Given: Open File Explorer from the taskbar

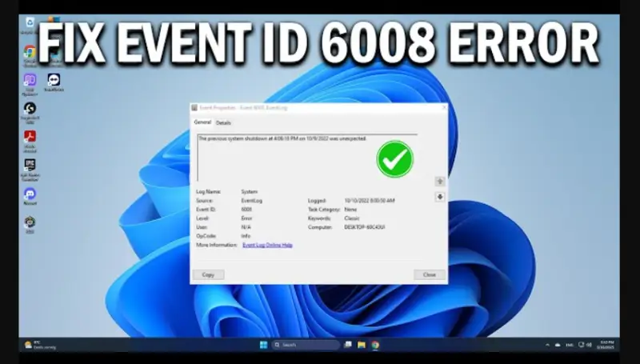Looking at the screenshot, I should pos(362,345).
